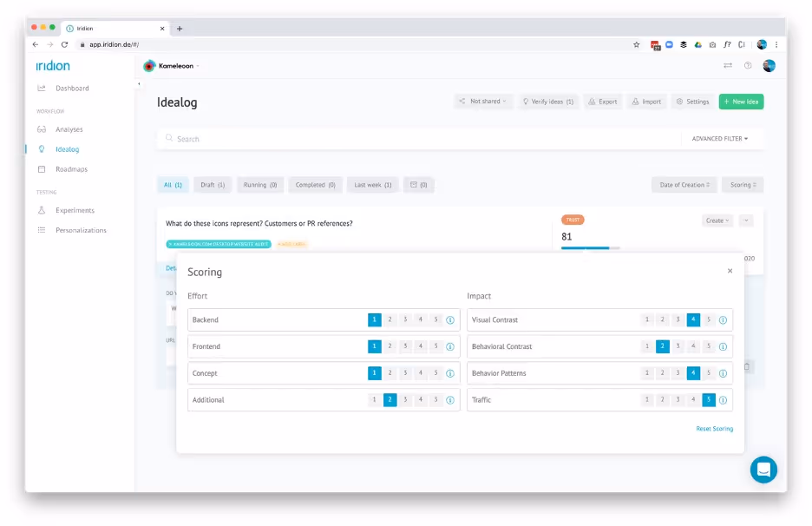Set Backend effort to 4
Viewport: 812px width, 526px height.
(421, 319)
